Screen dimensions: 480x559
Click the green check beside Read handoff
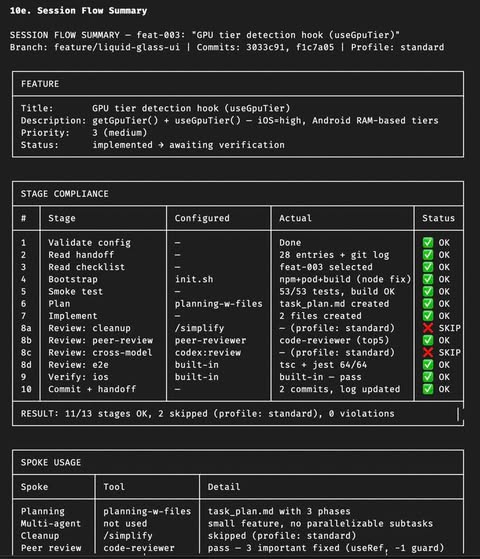428,255
